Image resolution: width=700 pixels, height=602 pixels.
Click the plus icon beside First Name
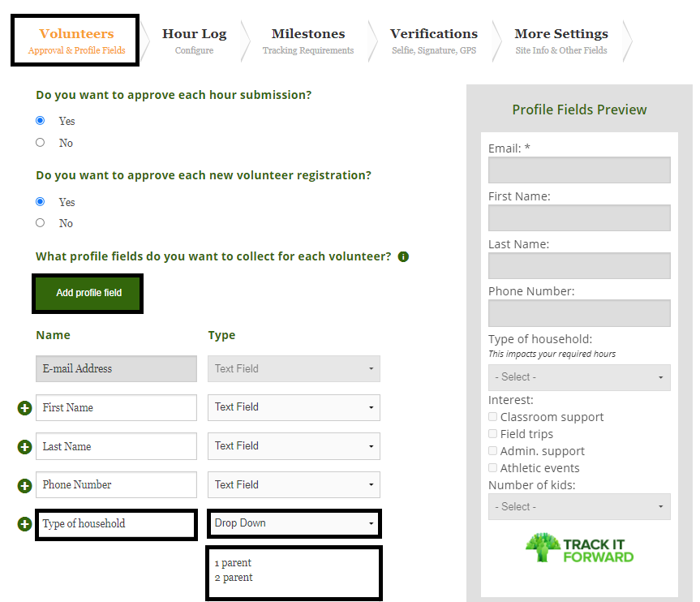click(x=24, y=408)
